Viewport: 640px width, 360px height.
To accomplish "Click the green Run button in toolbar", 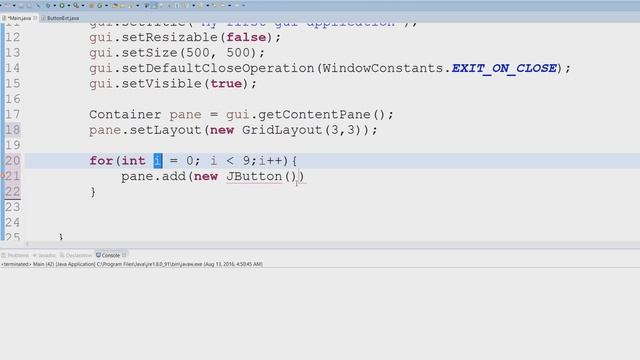I will (62, 6).
